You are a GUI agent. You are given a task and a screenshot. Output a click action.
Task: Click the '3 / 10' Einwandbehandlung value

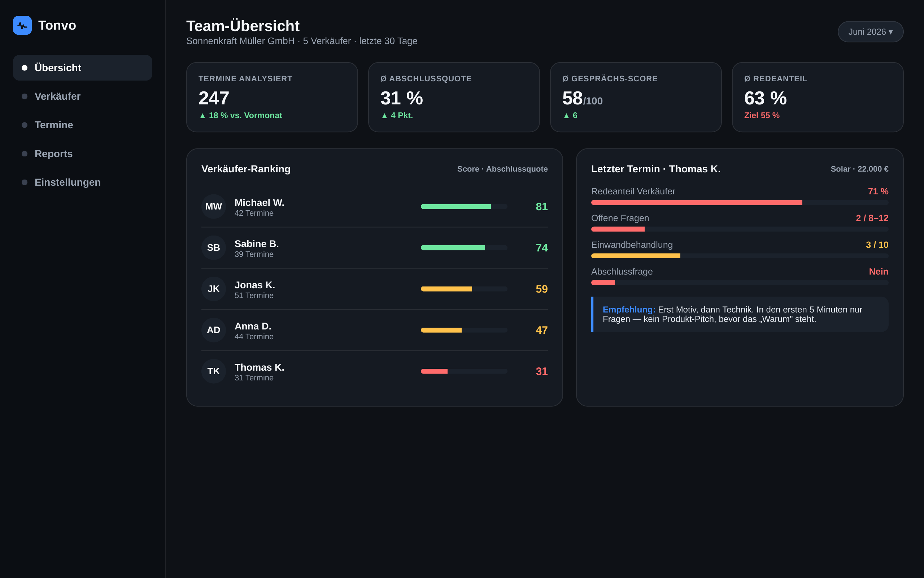877,245
